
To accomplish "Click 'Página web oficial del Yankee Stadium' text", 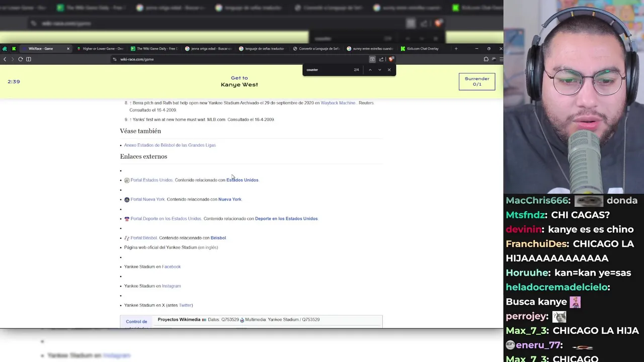I will 160,247.
